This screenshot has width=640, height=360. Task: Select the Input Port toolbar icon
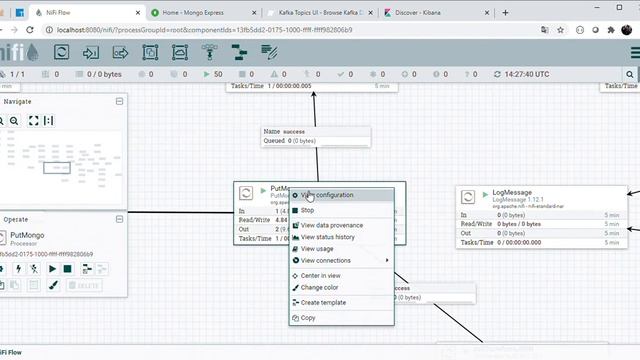(x=91, y=53)
